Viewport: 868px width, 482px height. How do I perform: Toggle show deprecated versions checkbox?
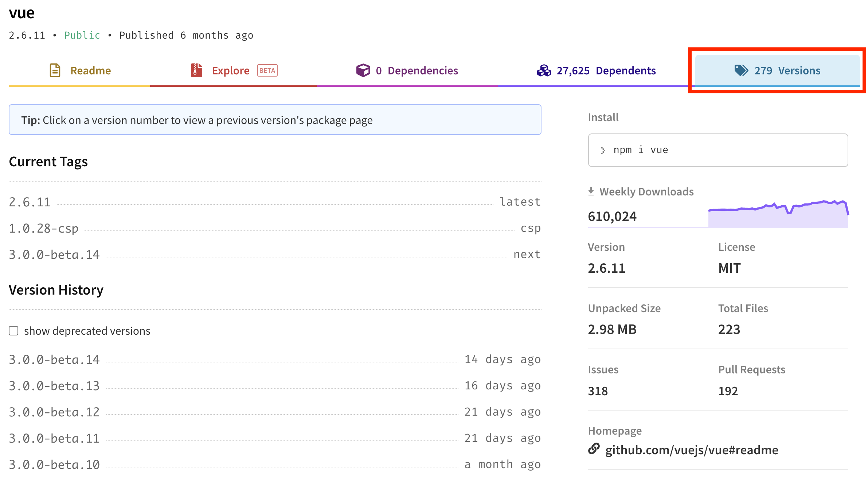click(13, 331)
